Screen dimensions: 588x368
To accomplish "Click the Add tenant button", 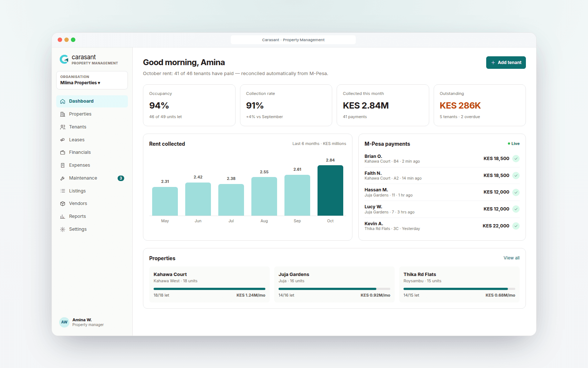I will click(x=506, y=63).
